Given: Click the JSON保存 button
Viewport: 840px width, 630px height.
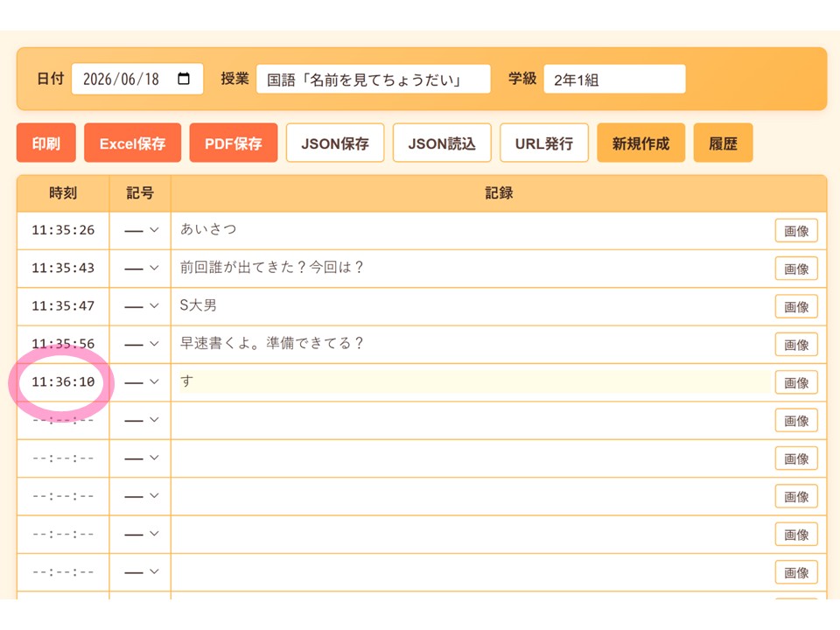Looking at the screenshot, I should click(335, 143).
